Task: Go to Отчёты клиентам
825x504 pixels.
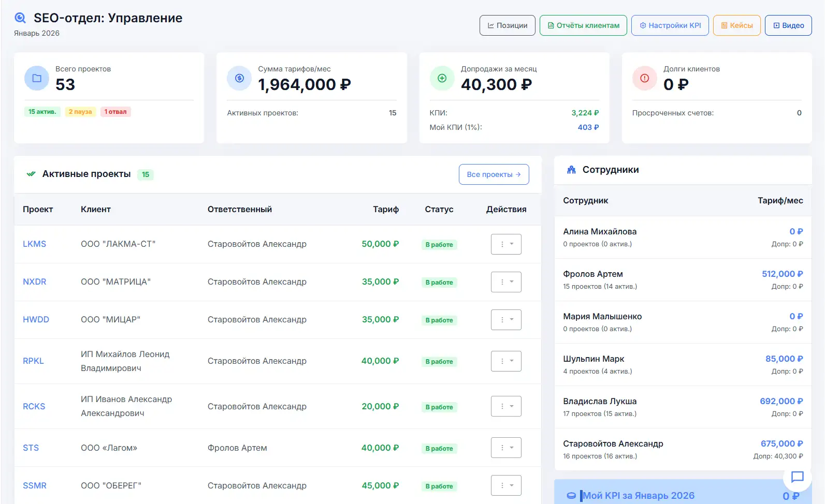Action: (583, 25)
